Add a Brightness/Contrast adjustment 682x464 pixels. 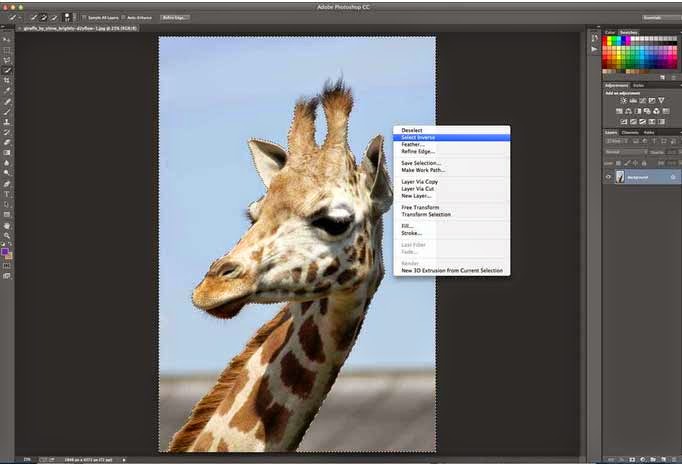[624, 100]
